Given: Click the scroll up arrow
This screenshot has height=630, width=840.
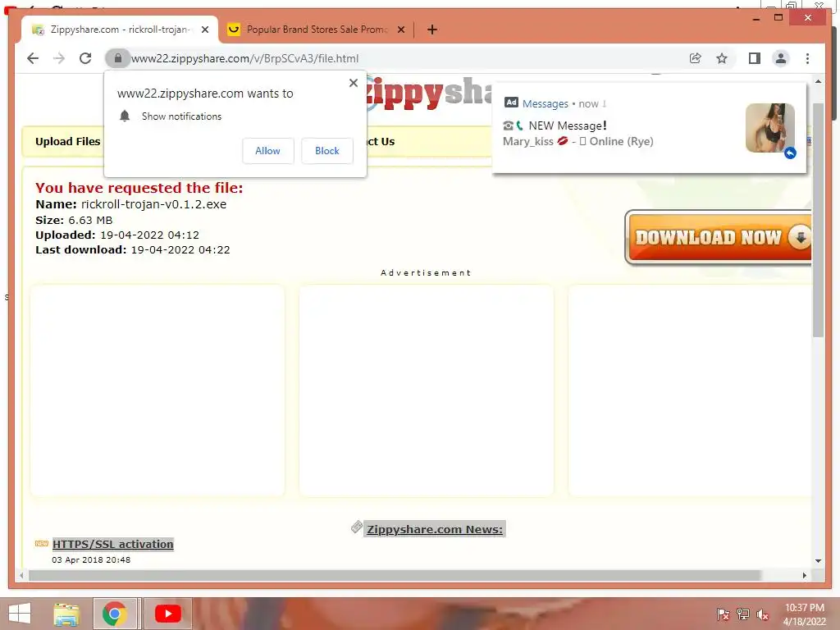Looking at the screenshot, I should tap(818, 81).
